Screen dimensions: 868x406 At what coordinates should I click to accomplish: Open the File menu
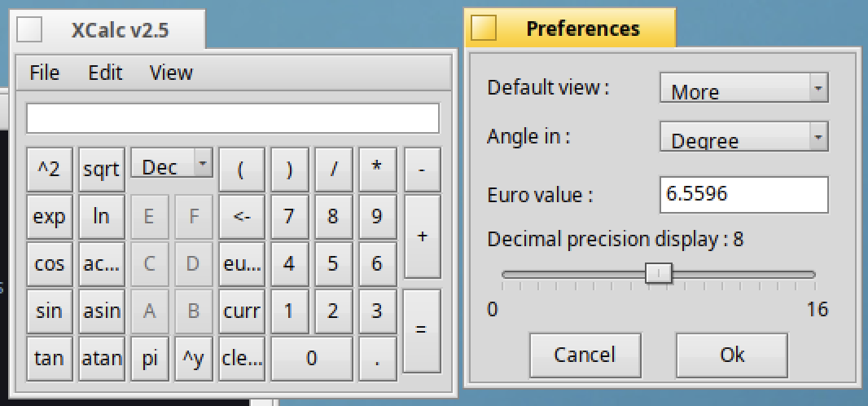pos(44,73)
